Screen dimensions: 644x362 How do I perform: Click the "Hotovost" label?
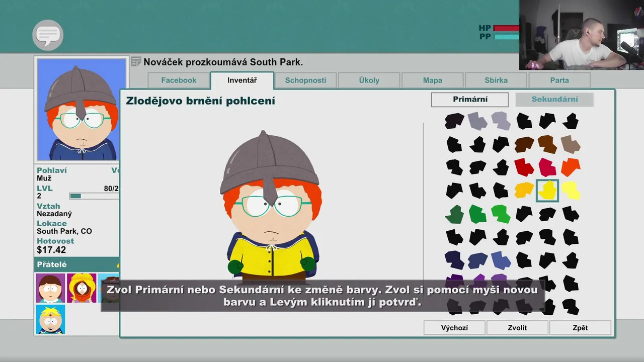coord(55,241)
